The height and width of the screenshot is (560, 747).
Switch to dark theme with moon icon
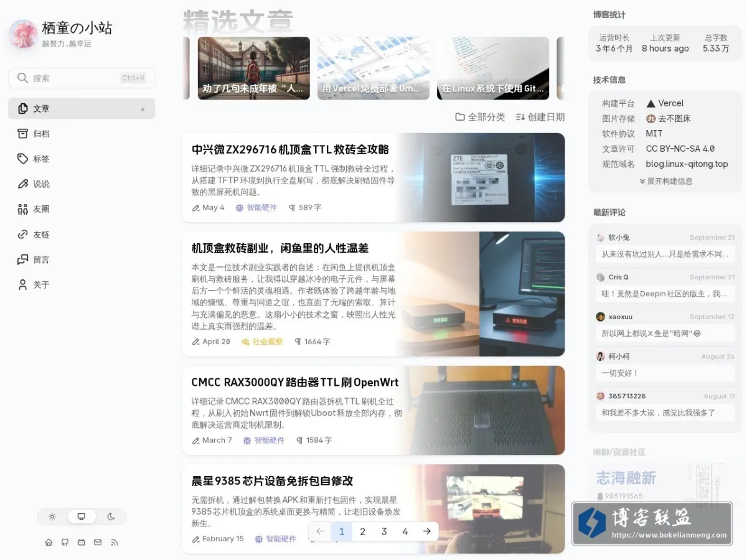coord(111,516)
